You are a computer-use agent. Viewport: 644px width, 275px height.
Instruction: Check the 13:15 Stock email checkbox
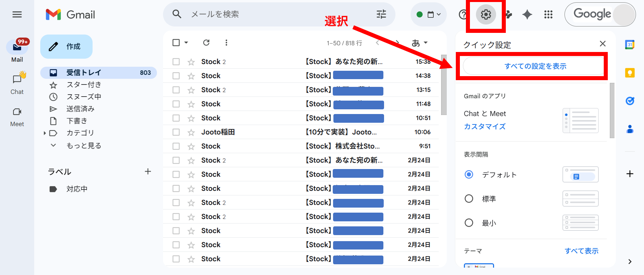(176, 90)
